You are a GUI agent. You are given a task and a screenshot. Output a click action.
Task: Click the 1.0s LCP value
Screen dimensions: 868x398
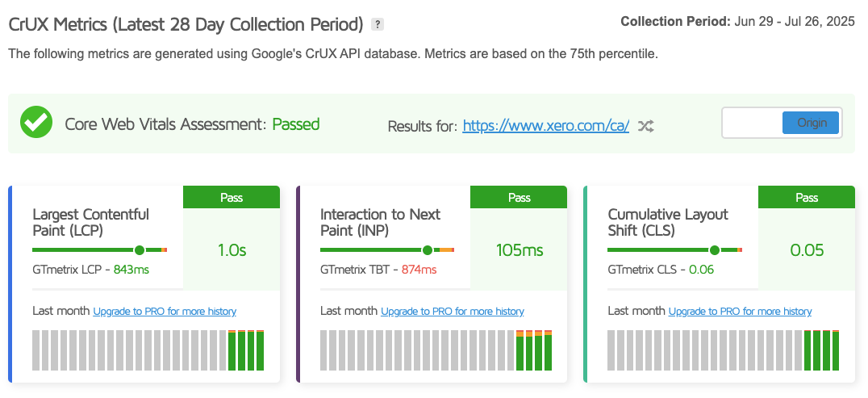pos(232,250)
